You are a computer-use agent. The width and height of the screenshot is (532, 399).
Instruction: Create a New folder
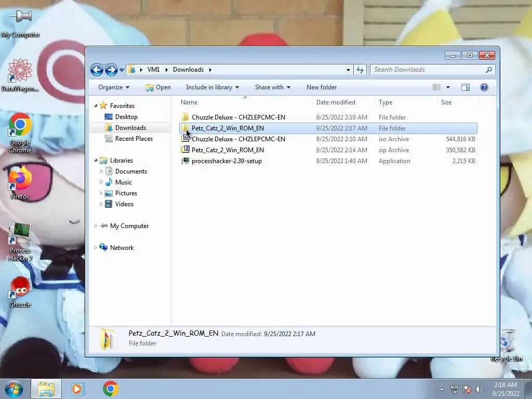pyautogui.click(x=321, y=87)
